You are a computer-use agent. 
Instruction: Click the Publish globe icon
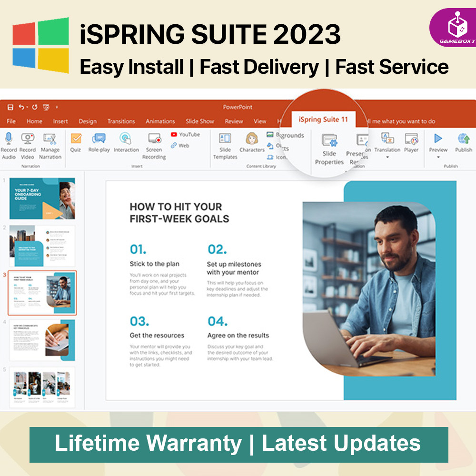[464, 139]
